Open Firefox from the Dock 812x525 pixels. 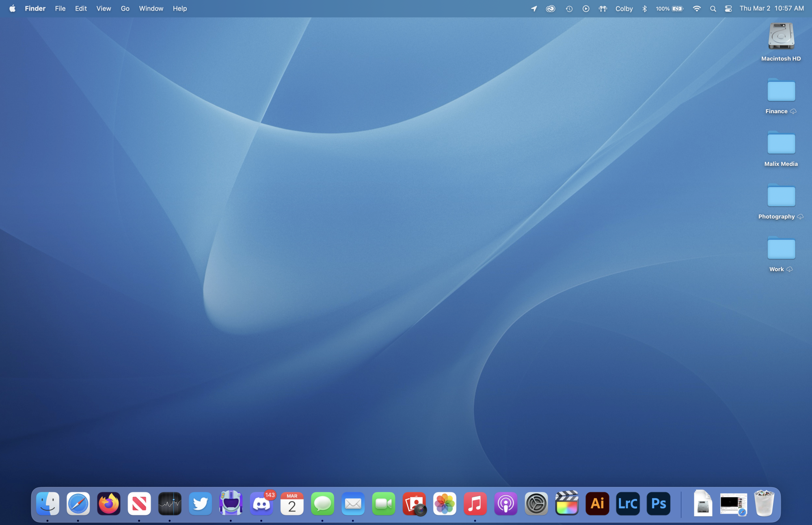point(108,504)
